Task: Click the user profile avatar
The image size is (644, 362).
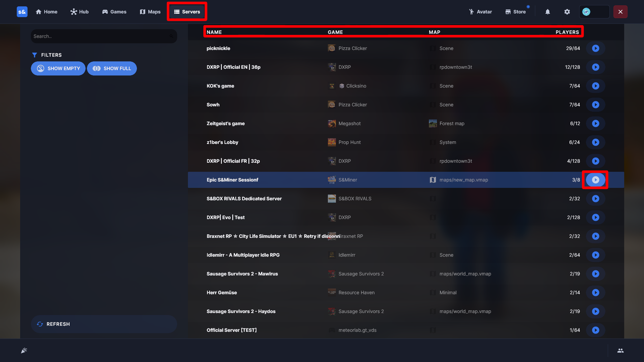Action: tap(586, 12)
